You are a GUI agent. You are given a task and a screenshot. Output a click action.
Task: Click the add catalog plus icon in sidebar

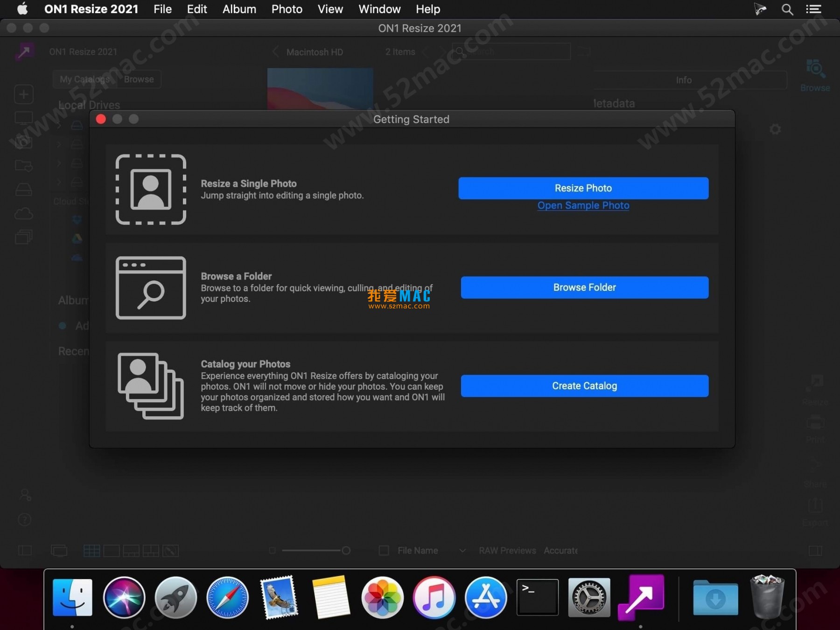(24, 94)
